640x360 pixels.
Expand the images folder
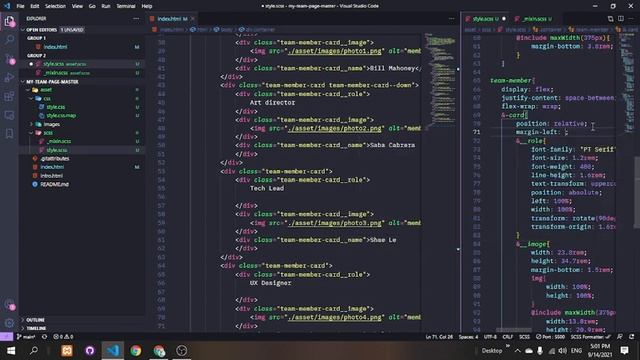[31, 124]
